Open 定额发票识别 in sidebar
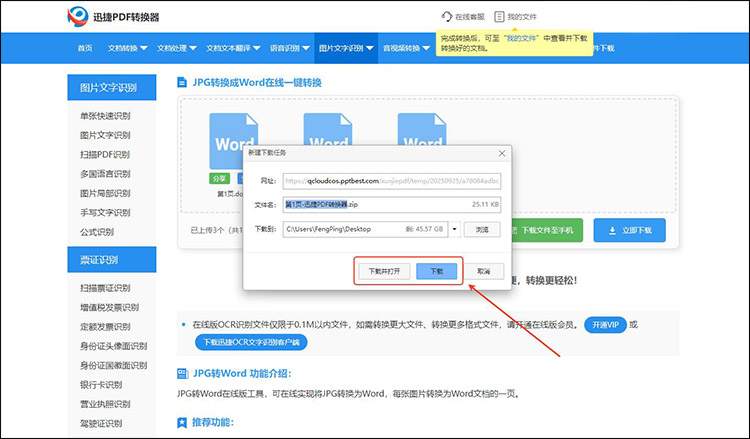Image resolution: width=750 pixels, height=439 pixels. pos(105,327)
